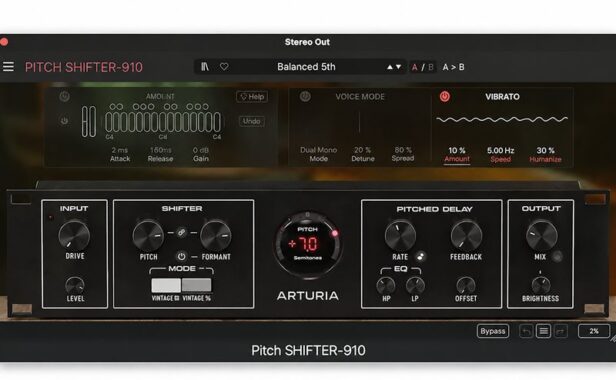The width and height of the screenshot is (616, 380).
Task: Select next preset with down arrow
Action: point(398,67)
